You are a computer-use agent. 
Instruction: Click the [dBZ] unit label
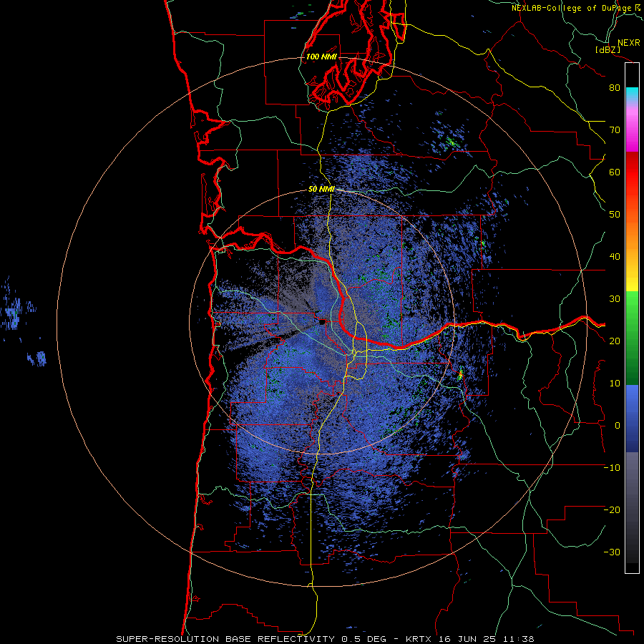click(608, 49)
